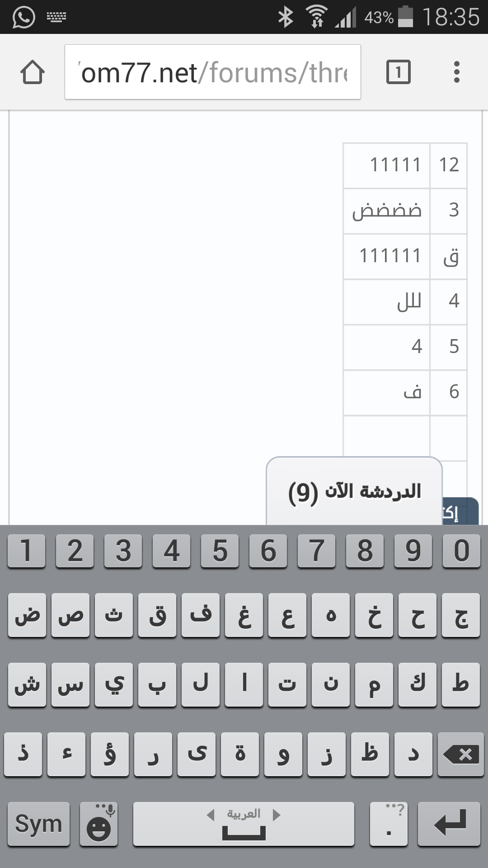Tap the WhatsApp notification icon in status bar
488x868 pixels.
23,17
